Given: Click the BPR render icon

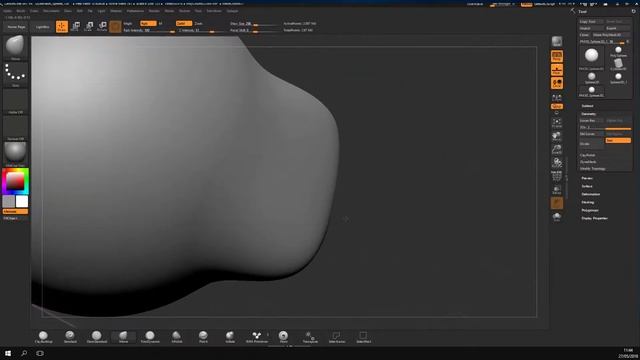Looking at the screenshot, I should pos(557,41).
